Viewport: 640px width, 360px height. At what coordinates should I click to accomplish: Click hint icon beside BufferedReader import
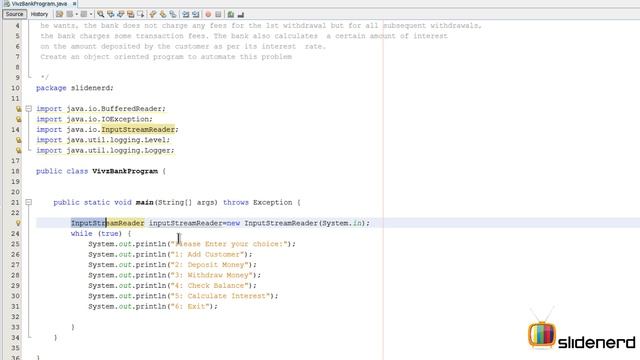click(x=18, y=109)
